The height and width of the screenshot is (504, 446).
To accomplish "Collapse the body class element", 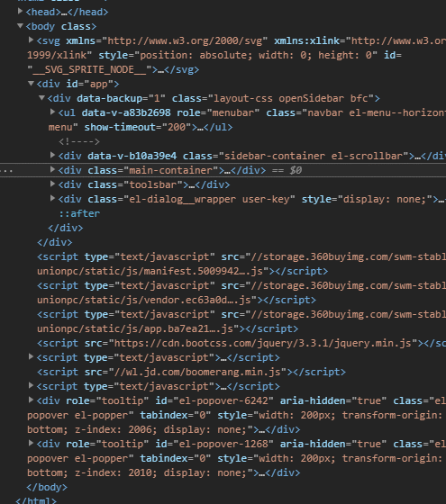I will (20, 26).
